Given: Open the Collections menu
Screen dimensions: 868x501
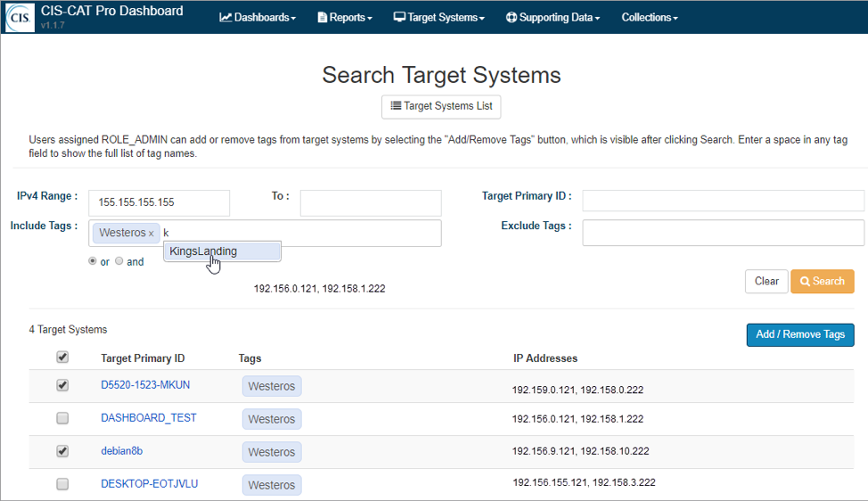Looking at the screenshot, I should coord(650,17).
